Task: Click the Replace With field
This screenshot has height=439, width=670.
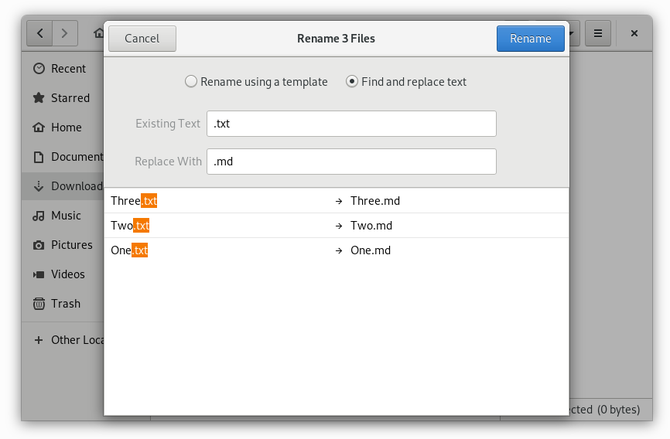Action: point(351,162)
